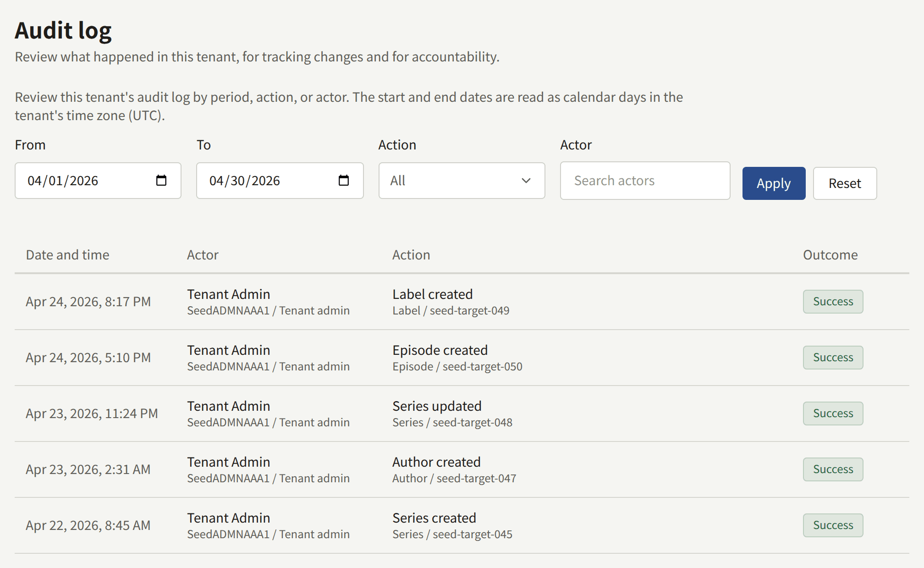The width and height of the screenshot is (924, 568).
Task: Click Tenant Admin actor in Label created row
Action: point(228,294)
